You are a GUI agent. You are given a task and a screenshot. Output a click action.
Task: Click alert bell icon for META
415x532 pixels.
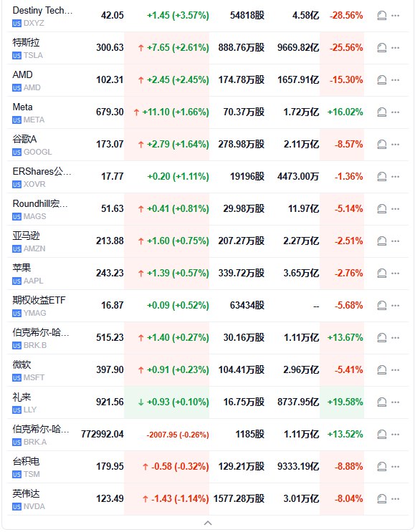[x=382, y=112]
